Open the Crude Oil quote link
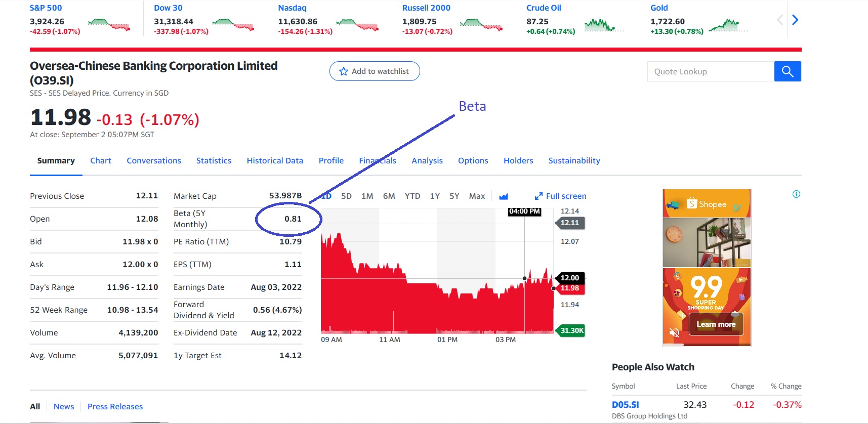The width and height of the screenshot is (868, 424). (544, 8)
